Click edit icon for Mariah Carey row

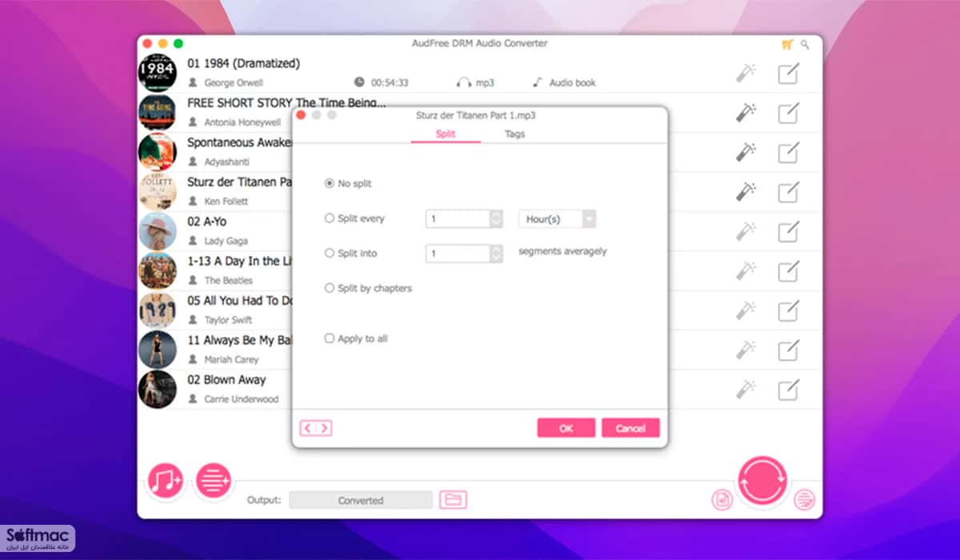pyautogui.click(x=788, y=350)
